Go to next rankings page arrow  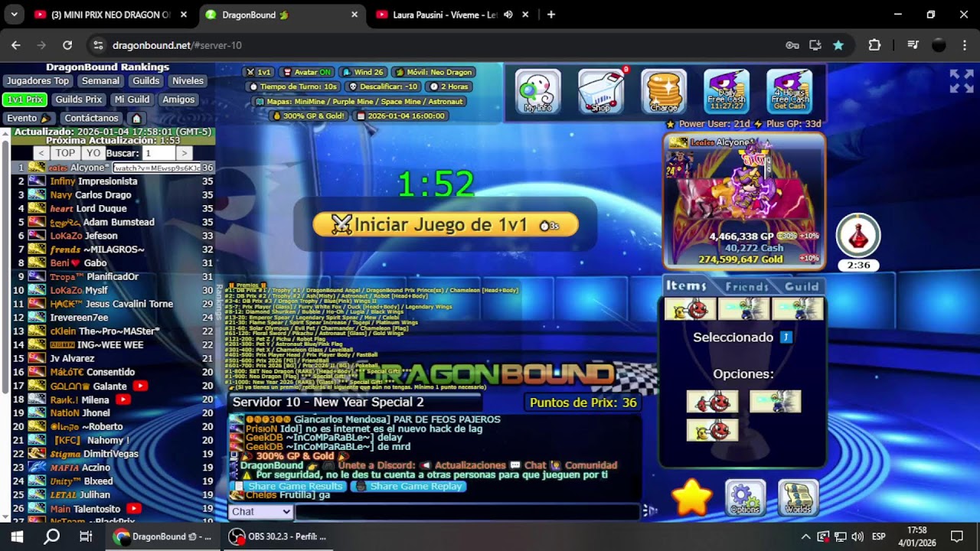[184, 154]
